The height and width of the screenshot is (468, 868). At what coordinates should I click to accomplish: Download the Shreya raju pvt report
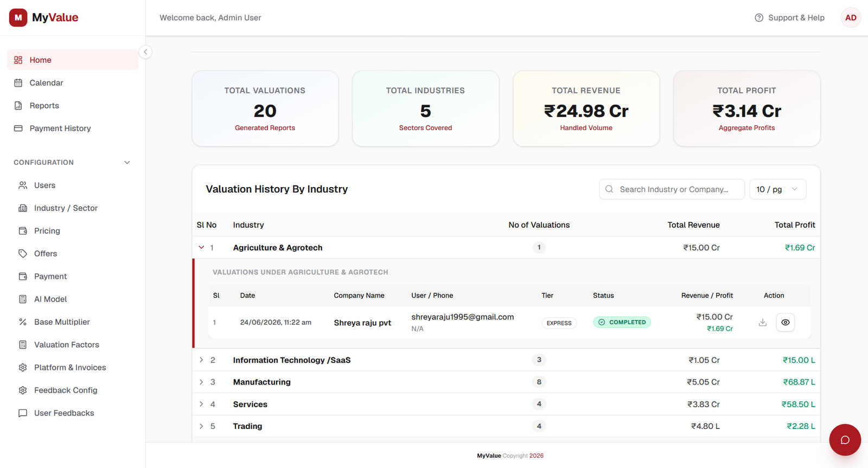(763, 322)
